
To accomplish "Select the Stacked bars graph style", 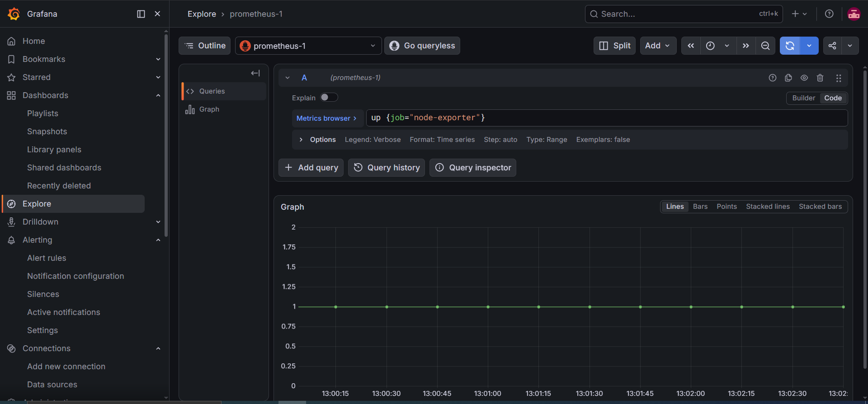I will [x=820, y=207].
